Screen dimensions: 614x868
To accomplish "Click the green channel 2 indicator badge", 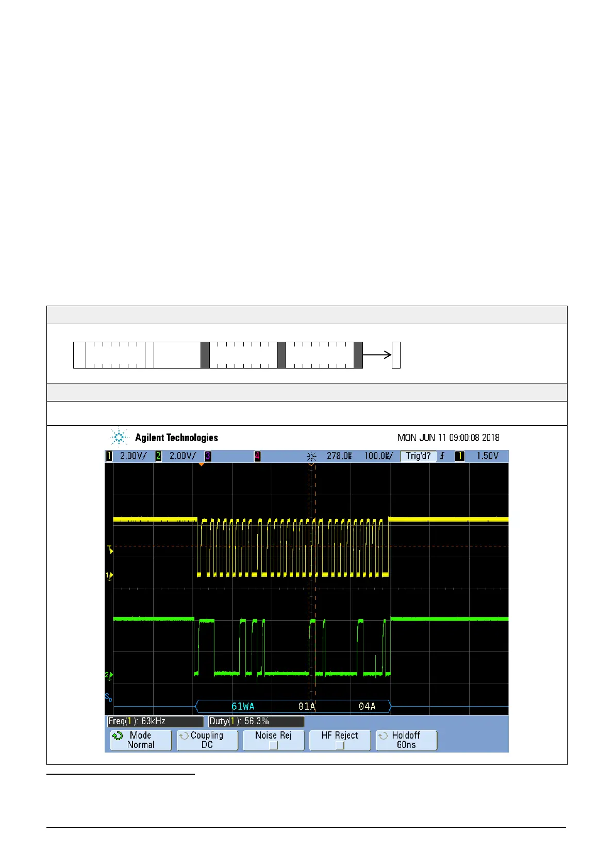I will pos(159,456).
